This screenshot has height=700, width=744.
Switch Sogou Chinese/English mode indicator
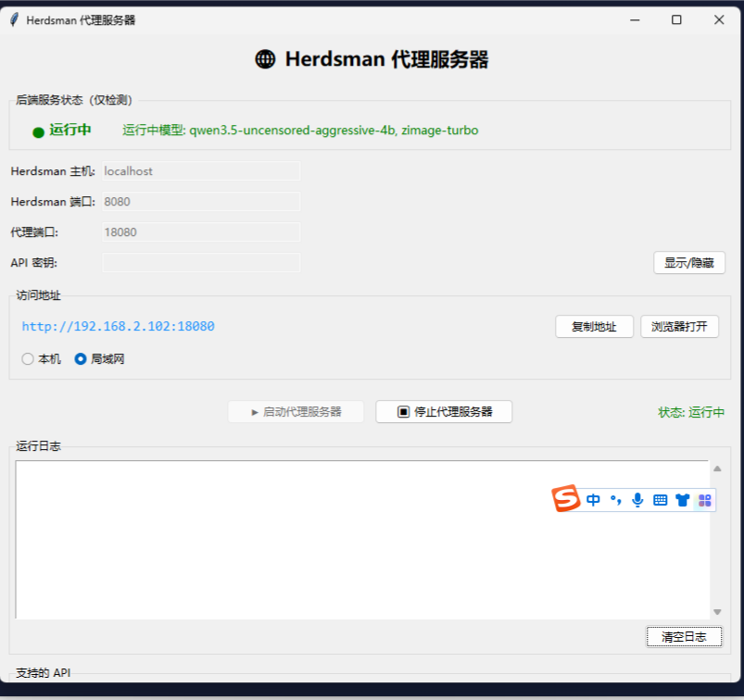click(x=593, y=500)
